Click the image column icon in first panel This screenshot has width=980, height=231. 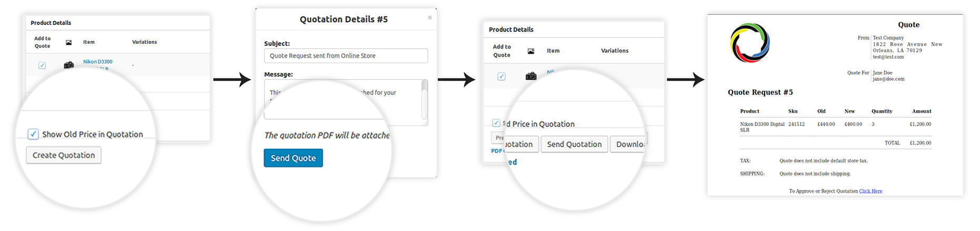68,42
